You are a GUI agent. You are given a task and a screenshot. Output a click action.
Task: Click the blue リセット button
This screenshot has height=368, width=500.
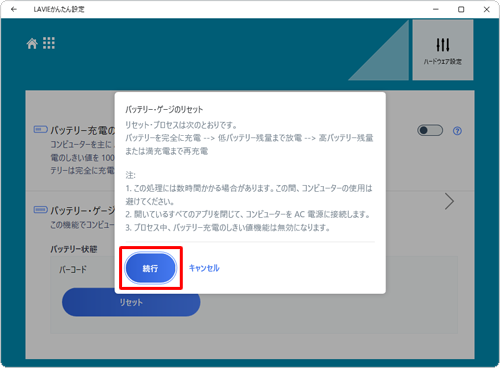(x=131, y=302)
